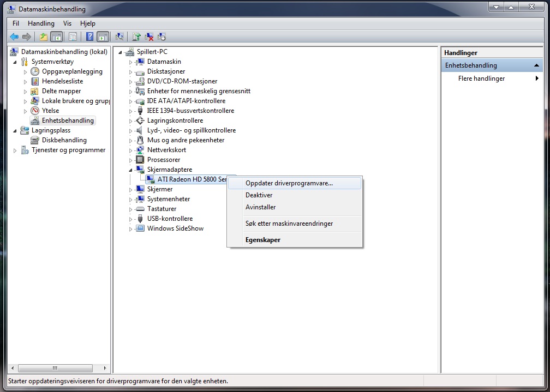Choose Deaktiver in the context menu
Image resolution: width=550 pixels, height=392 pixels.
(x=294, y=195)
